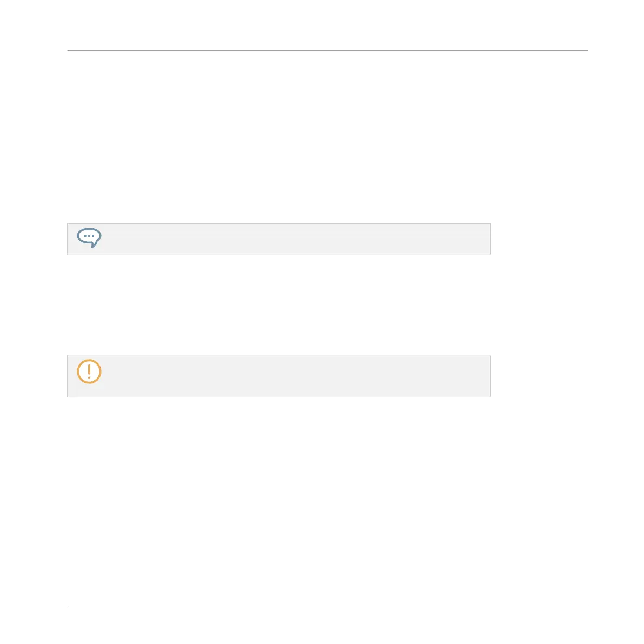Click the horizontal header rule line
644x644 pixels.
pyautogui.click(x=327, y=51)
